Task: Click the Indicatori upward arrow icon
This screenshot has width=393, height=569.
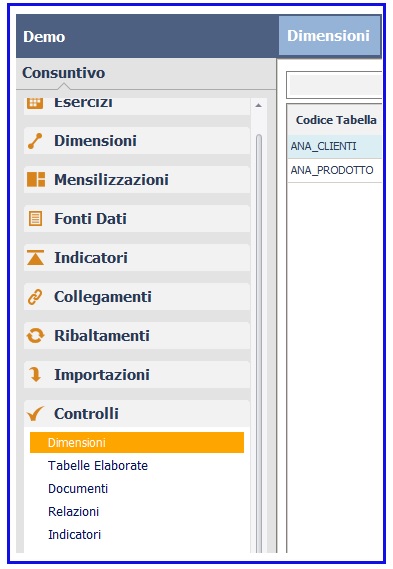Action: (x=36, y=258)
